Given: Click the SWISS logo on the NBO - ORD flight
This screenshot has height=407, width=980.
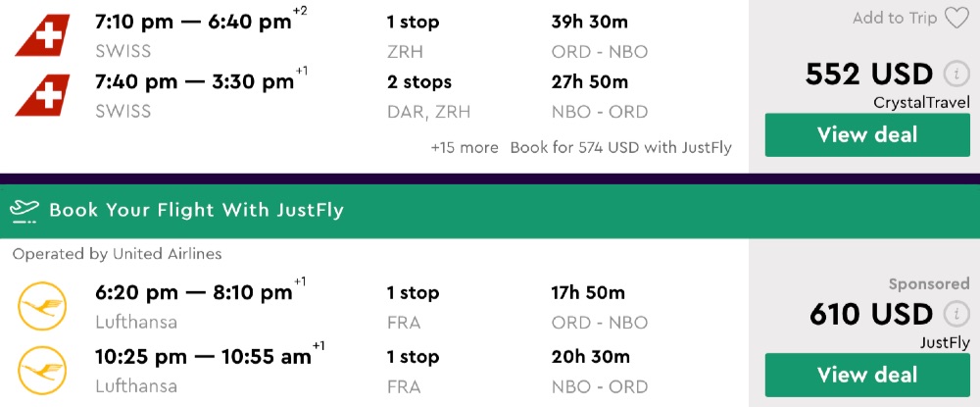Looking at the screenshot, I should pyautogui.click(x=42, y=96).
